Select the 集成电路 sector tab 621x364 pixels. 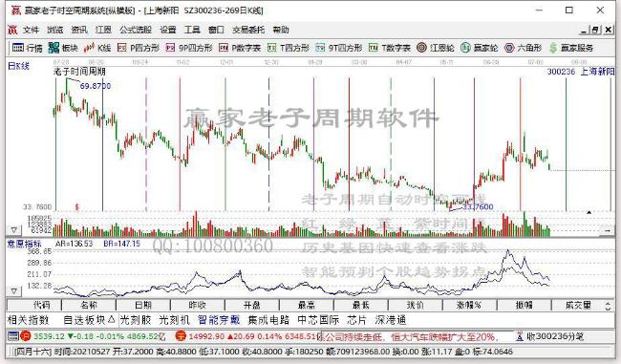(268, 320)
